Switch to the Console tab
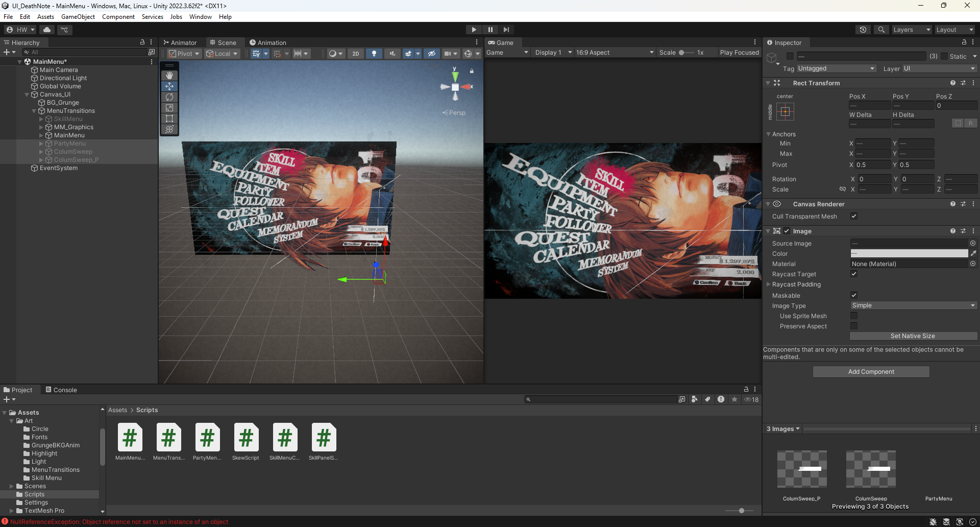The height and width of the screenshot is (527, 980). click(61, 390)
